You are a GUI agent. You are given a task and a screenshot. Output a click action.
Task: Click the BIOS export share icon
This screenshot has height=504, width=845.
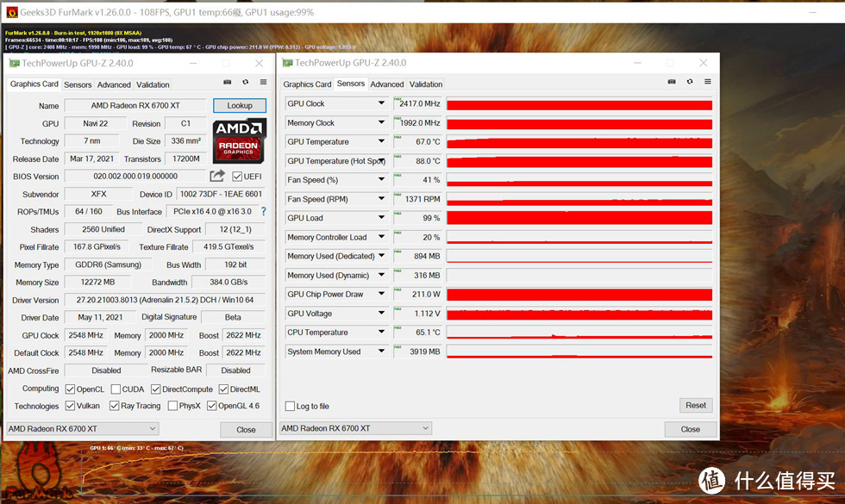pos(217,176)
